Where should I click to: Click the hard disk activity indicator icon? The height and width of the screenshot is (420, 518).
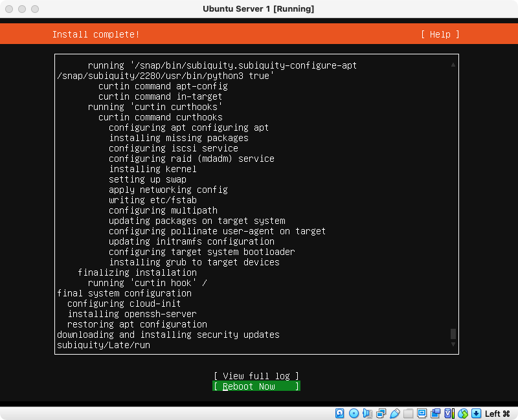(x=340, y=413)
